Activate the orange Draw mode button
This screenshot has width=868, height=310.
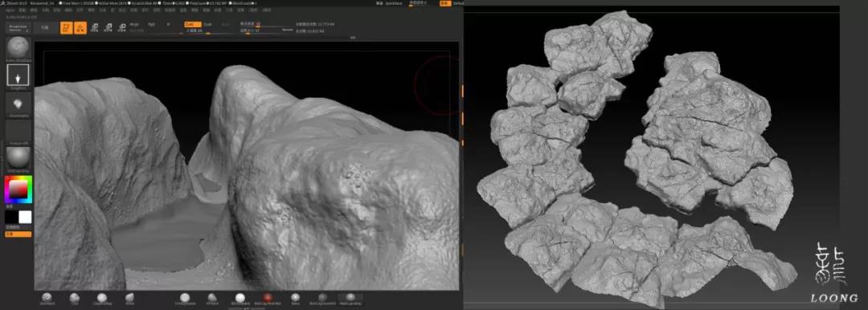tap(81, 27)
